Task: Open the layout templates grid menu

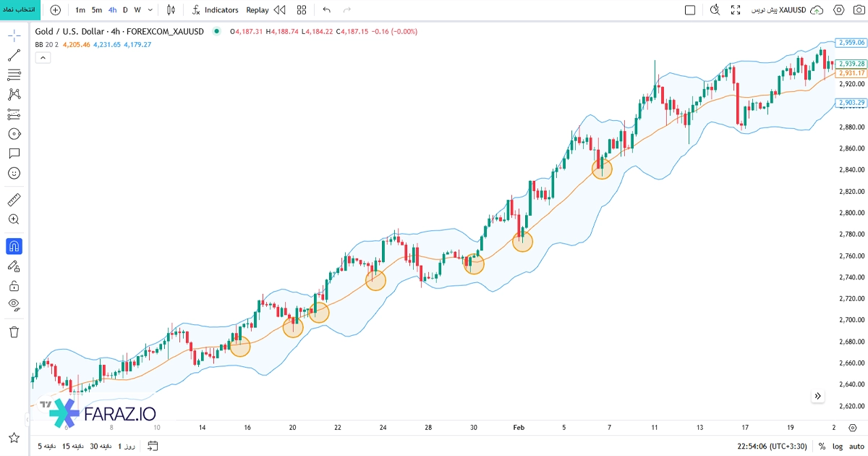Action: click(x=302, y=10)
